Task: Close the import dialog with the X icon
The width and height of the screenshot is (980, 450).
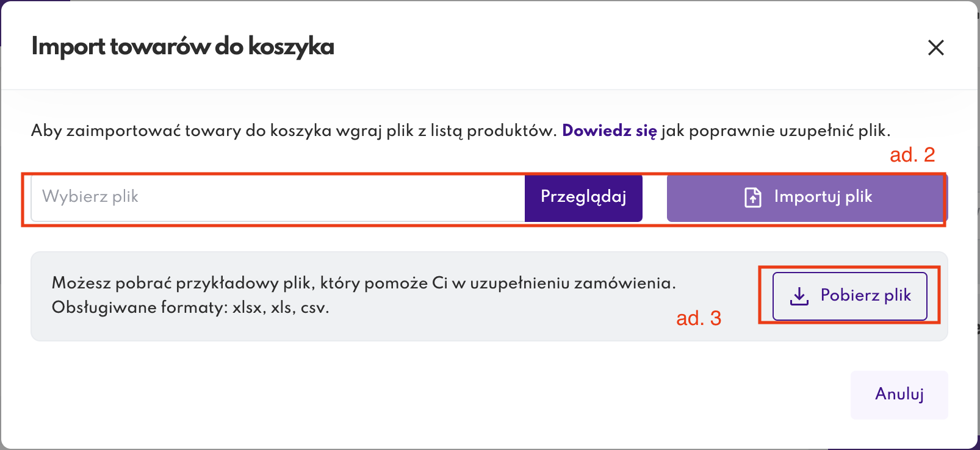Action: (x=935, y=48)
